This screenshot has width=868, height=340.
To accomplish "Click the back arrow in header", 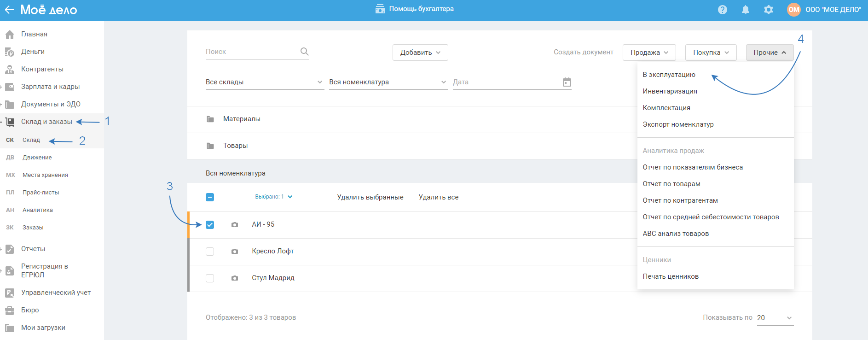I will (9, 10).
